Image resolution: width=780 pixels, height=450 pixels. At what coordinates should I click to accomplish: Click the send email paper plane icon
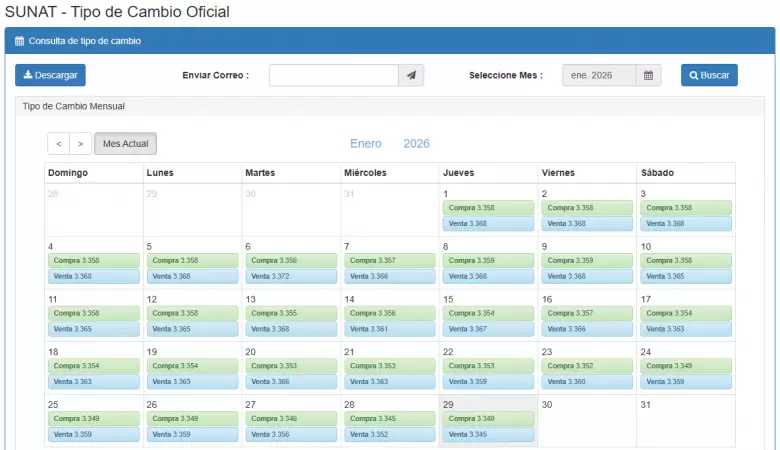coord(411,75)
